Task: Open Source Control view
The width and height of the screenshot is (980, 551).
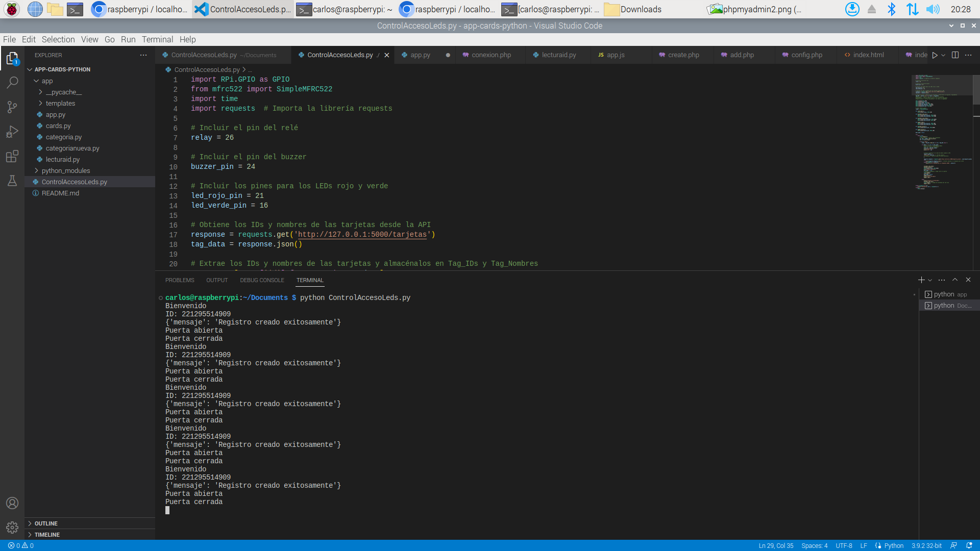Action: (12, 107)
